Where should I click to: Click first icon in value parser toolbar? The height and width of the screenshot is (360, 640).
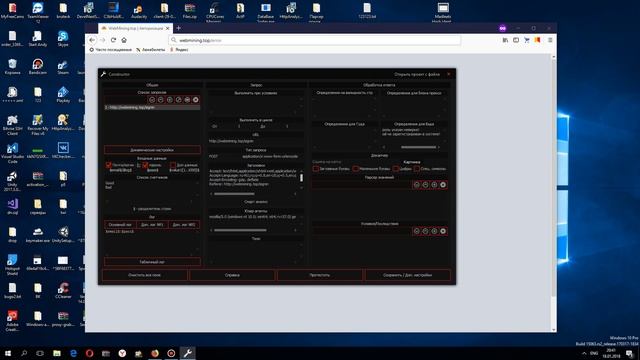[417, 185]
